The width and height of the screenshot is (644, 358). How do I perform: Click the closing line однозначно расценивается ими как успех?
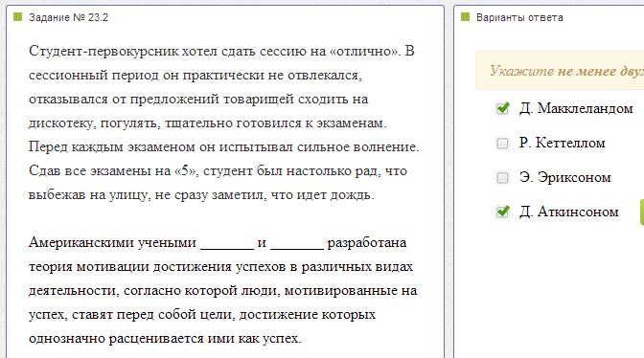pos(165,339)
